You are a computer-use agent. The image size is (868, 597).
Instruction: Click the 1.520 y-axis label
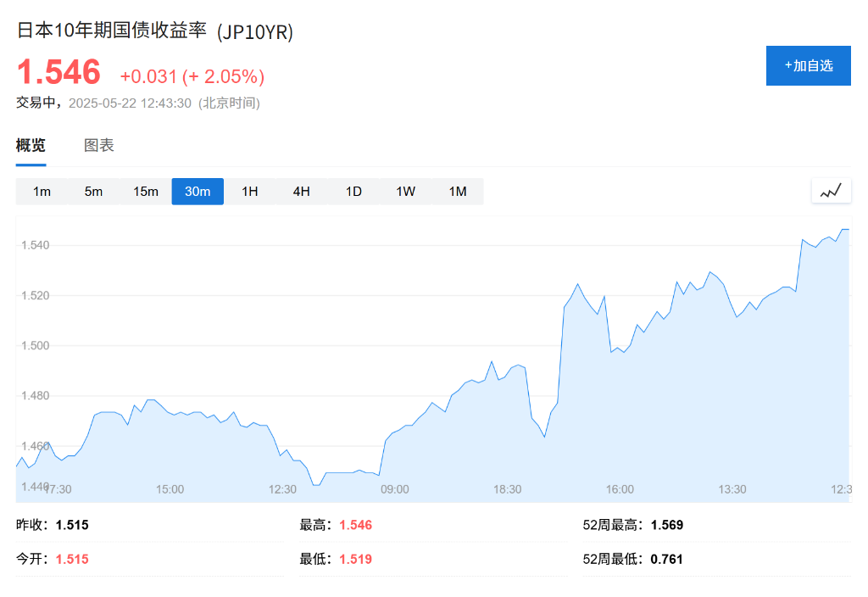(35, 296)
